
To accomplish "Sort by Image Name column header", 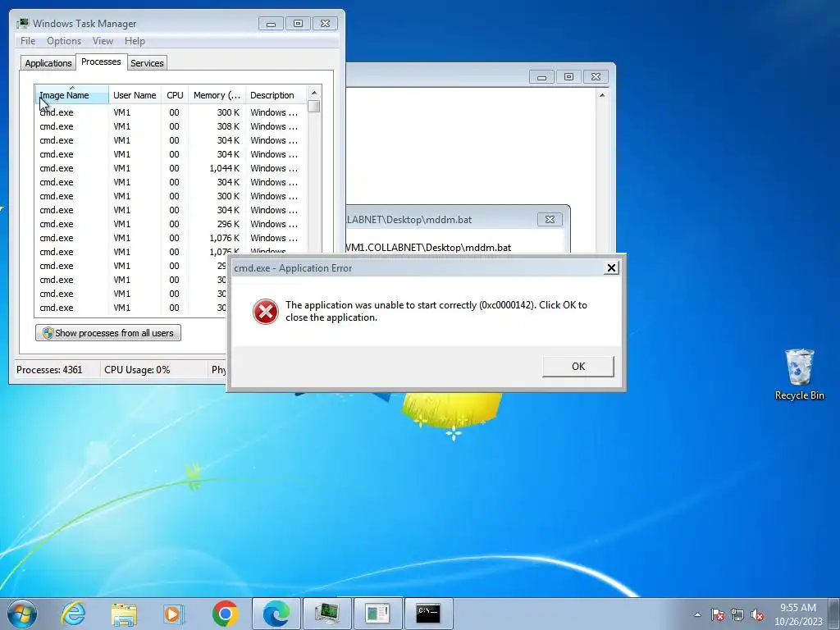I will 71,95.
